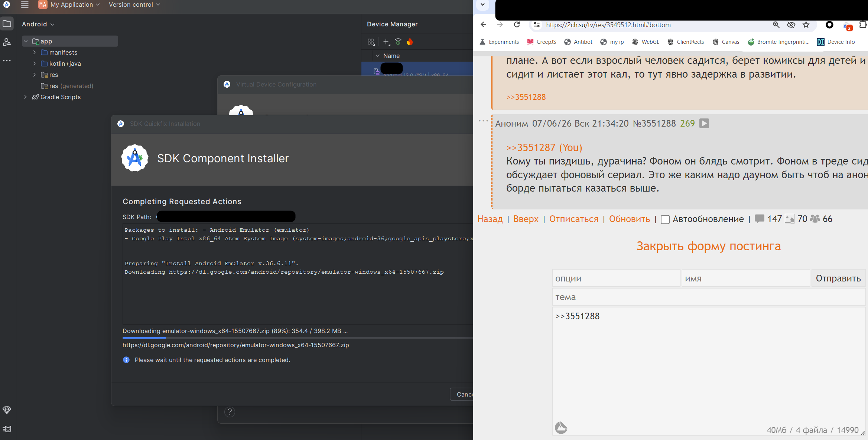
Task: Open the extension with badge 2
Action: pos(847,26)
